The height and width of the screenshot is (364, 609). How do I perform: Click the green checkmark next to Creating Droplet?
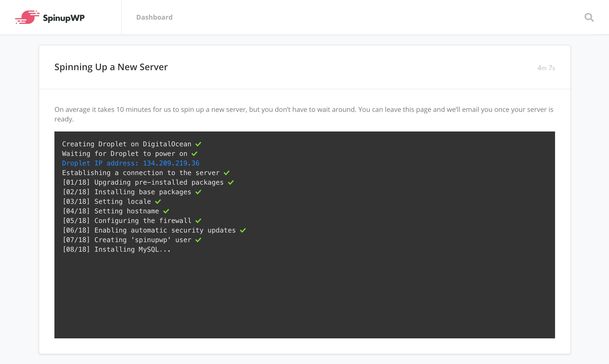199,144
